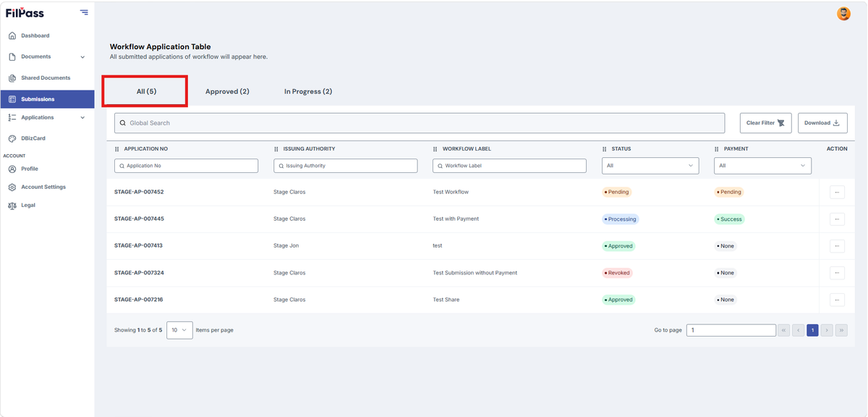
Task: Click drag handle icon beside PAYMENT header
Action: (x=717, y=149)
